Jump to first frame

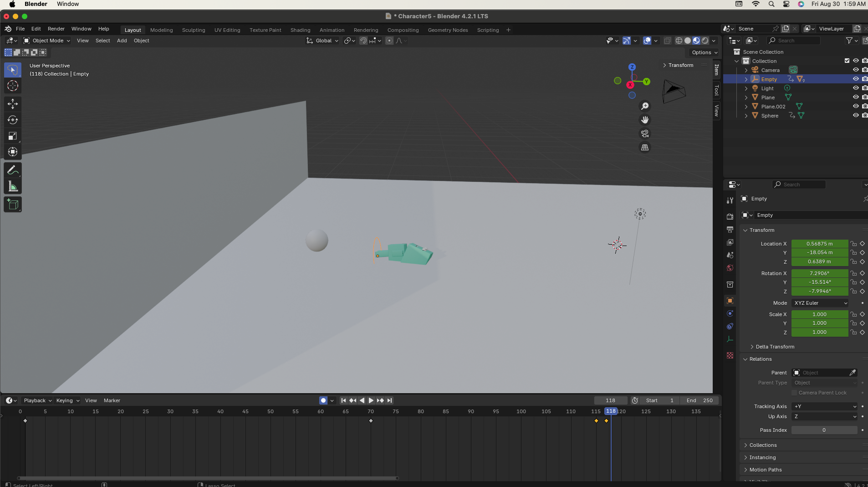(343, 400)
